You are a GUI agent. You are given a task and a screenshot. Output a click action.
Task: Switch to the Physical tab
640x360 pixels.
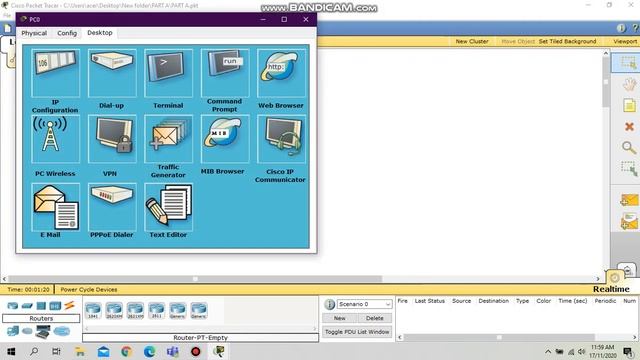coord(34,33)
